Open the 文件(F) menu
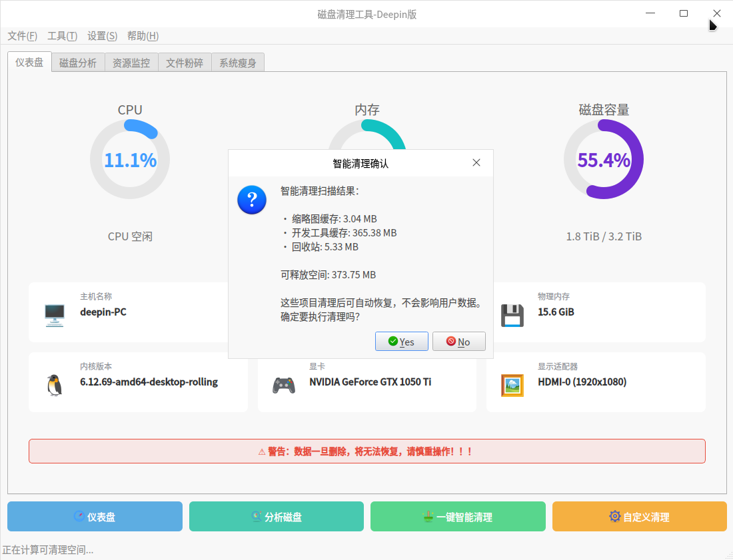Viewport: 733px width, 560px height. (22, 36)
